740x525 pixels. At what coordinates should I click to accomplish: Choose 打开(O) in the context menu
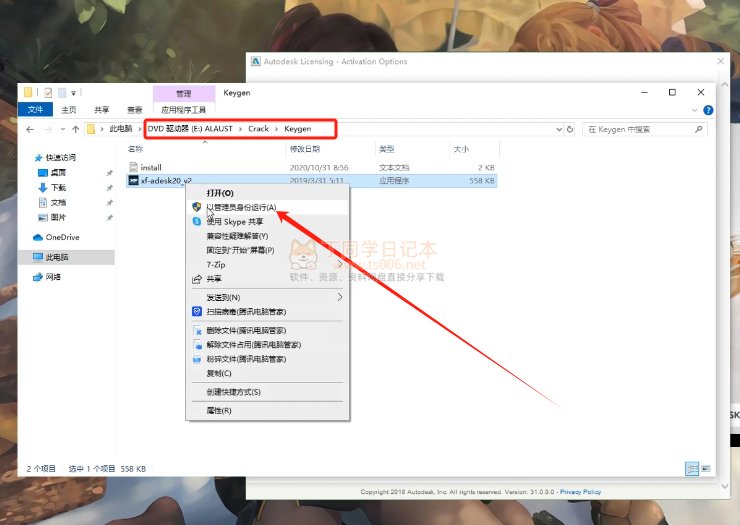click(267, 193)
